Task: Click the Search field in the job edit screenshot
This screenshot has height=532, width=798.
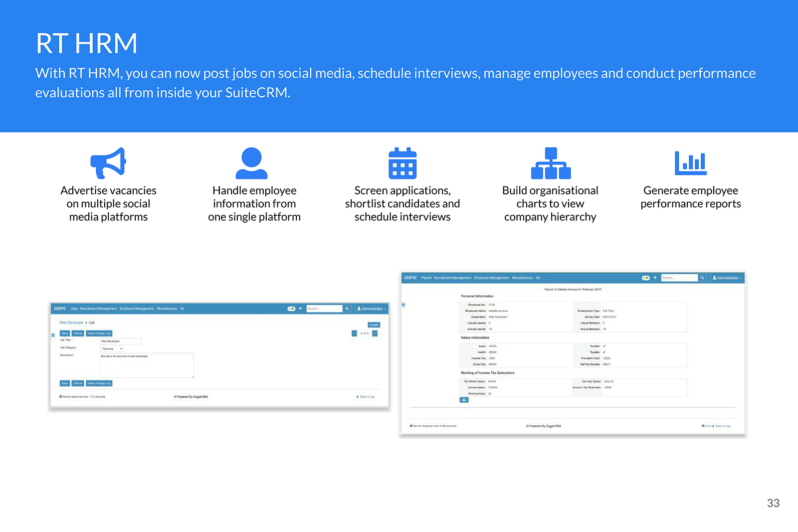Action: [x=325, y=309]
